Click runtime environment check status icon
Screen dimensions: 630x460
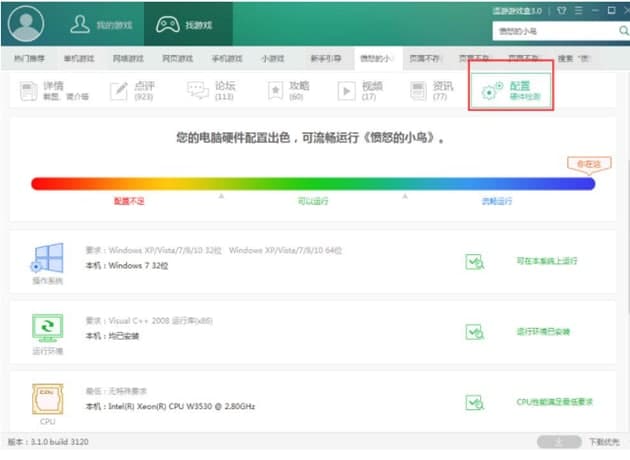point(474,331)
